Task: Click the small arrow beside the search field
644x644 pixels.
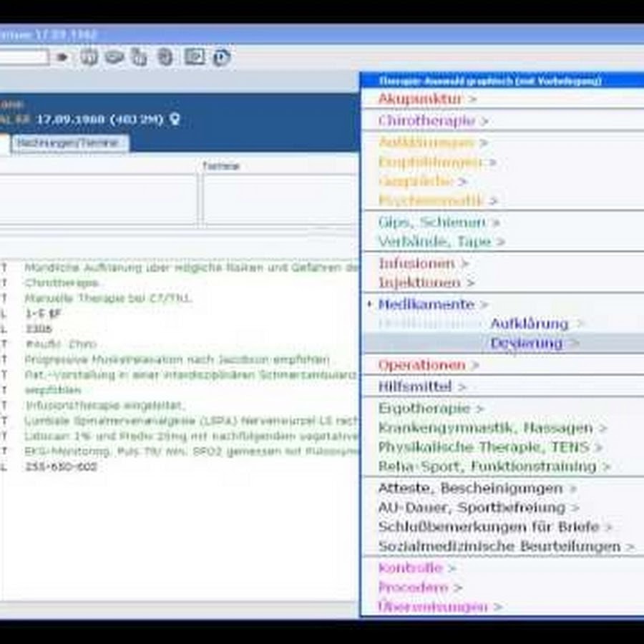Action: tap(62, 57)
